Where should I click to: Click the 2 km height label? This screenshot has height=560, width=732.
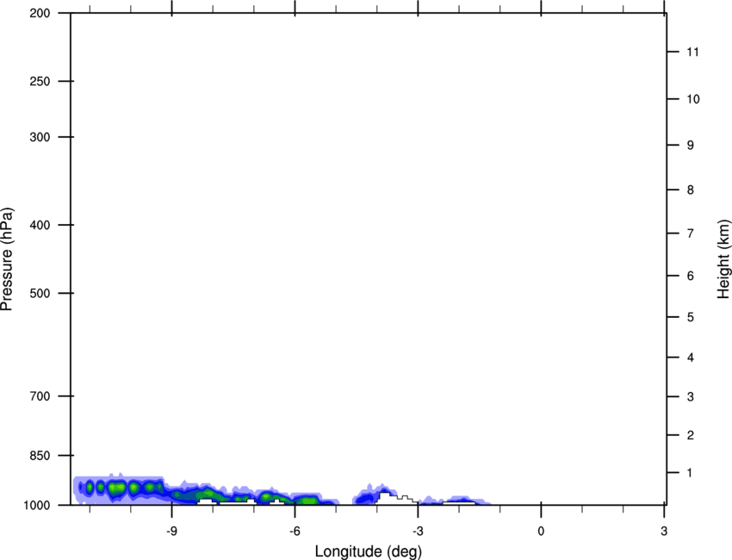point(690,435)
